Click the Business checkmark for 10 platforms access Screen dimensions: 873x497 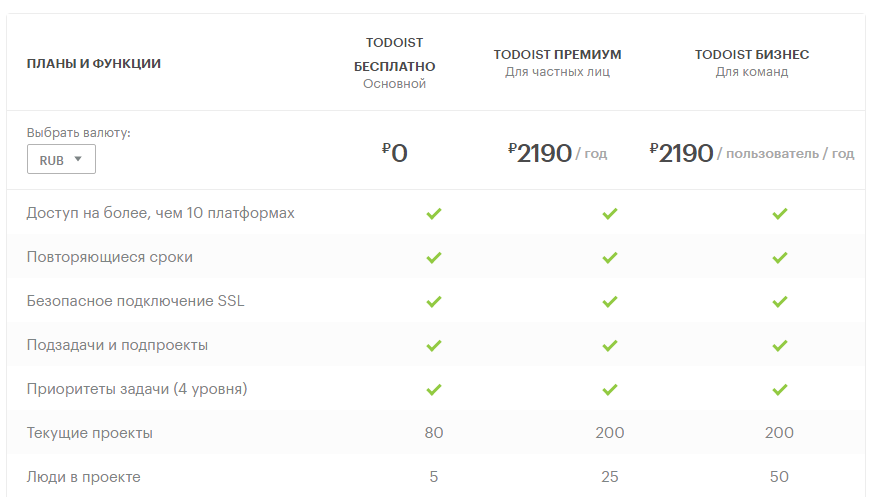pyautogui.click(x=780, y=213)
